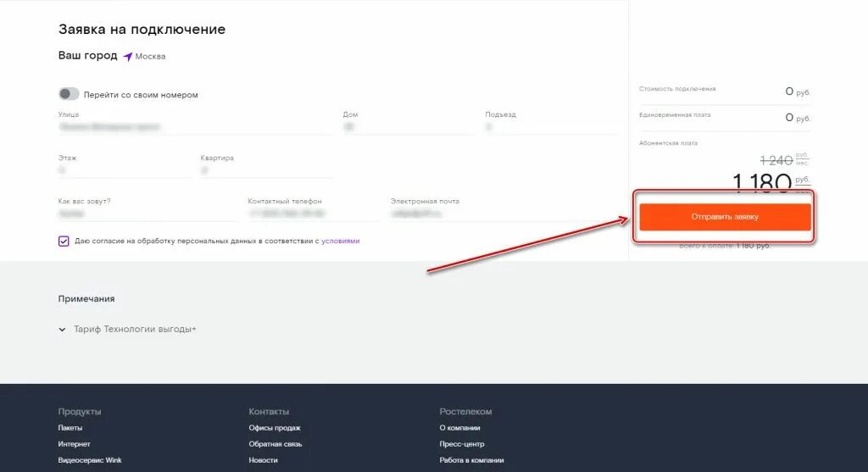Open the О компании footer link

460,428
